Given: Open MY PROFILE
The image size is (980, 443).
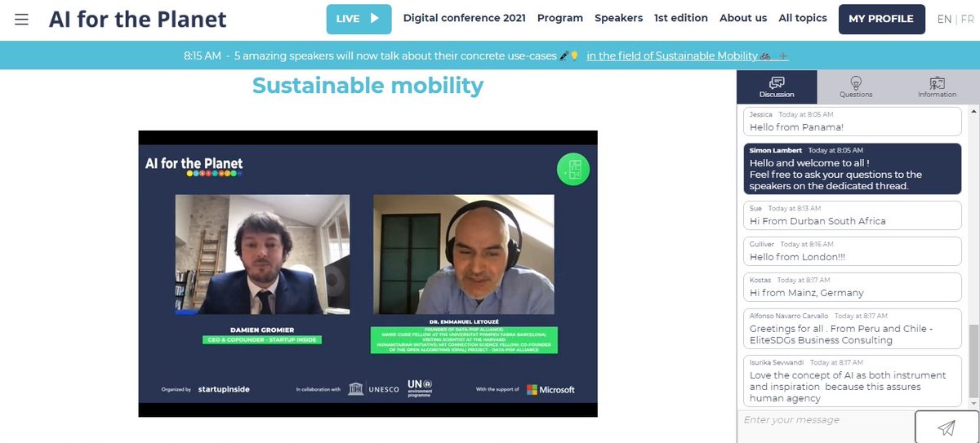Looking at the screenshot, I should [881, 19].
